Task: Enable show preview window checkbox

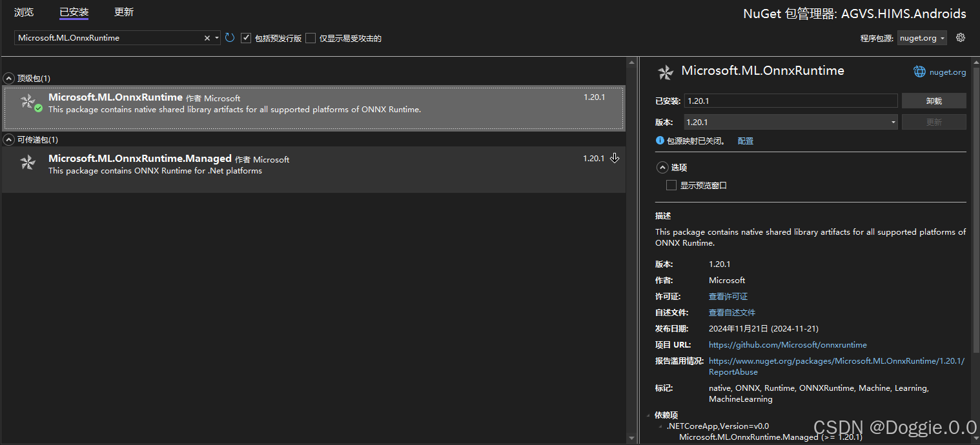Action: 671,185
